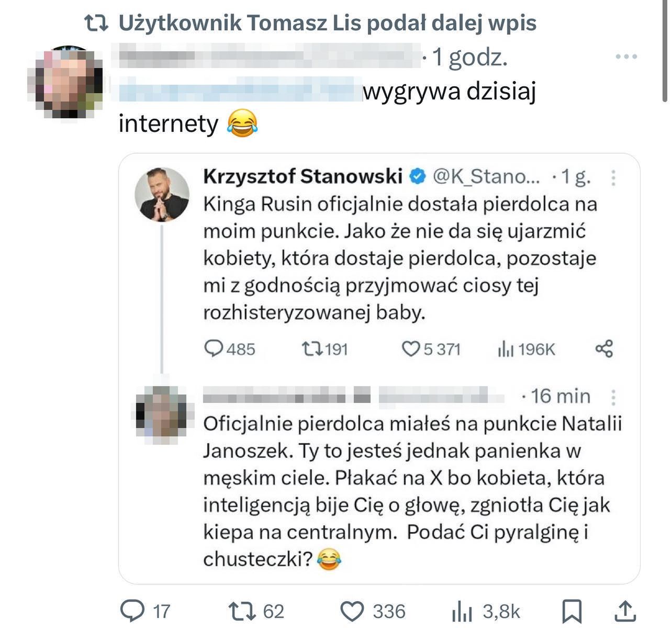Like the quoted post with 5 371 likes
The height and width of the screenshot is (630, 672).
pyautogui.click(x=411, y=348)
